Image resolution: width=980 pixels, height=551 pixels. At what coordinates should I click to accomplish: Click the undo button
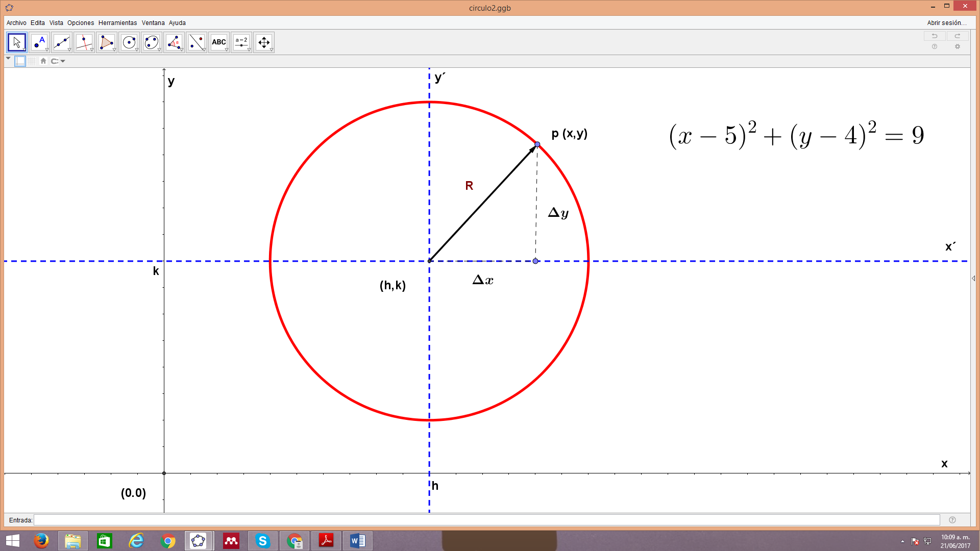point(935,36)
